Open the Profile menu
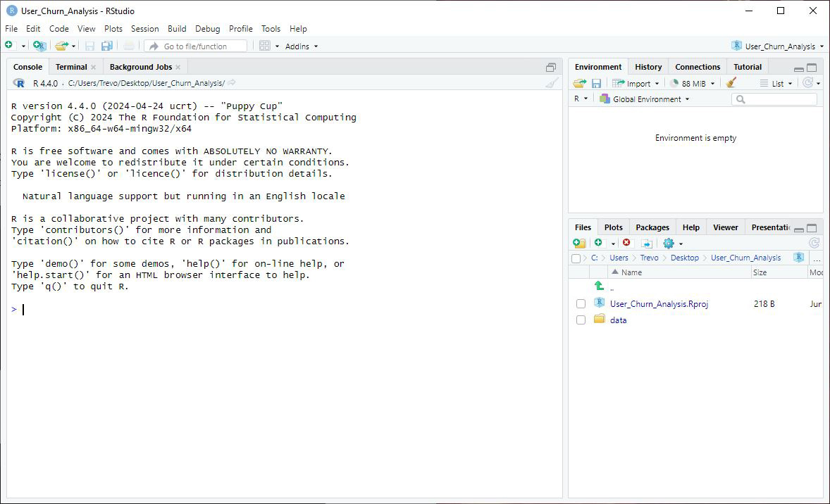 [x=241, y=29]
